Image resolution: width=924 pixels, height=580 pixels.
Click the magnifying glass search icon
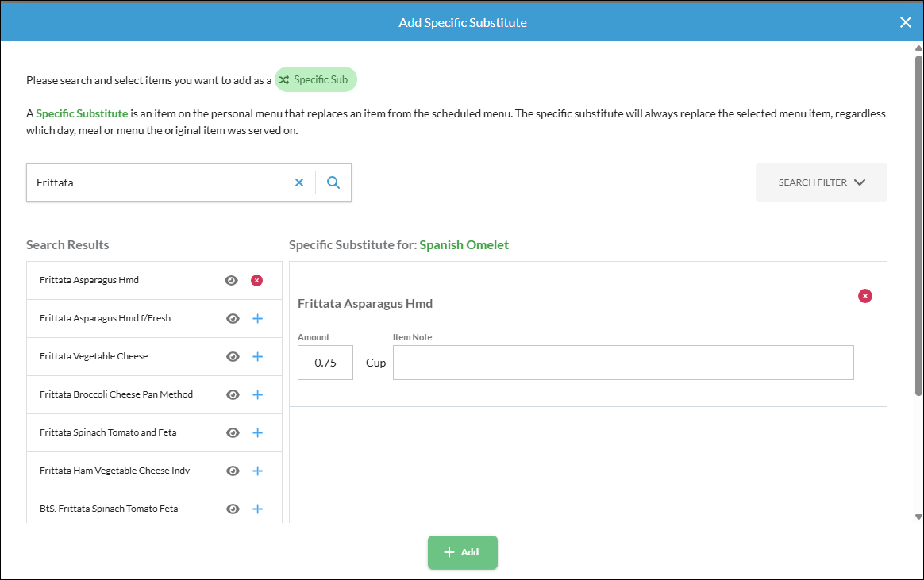point(333,182)
